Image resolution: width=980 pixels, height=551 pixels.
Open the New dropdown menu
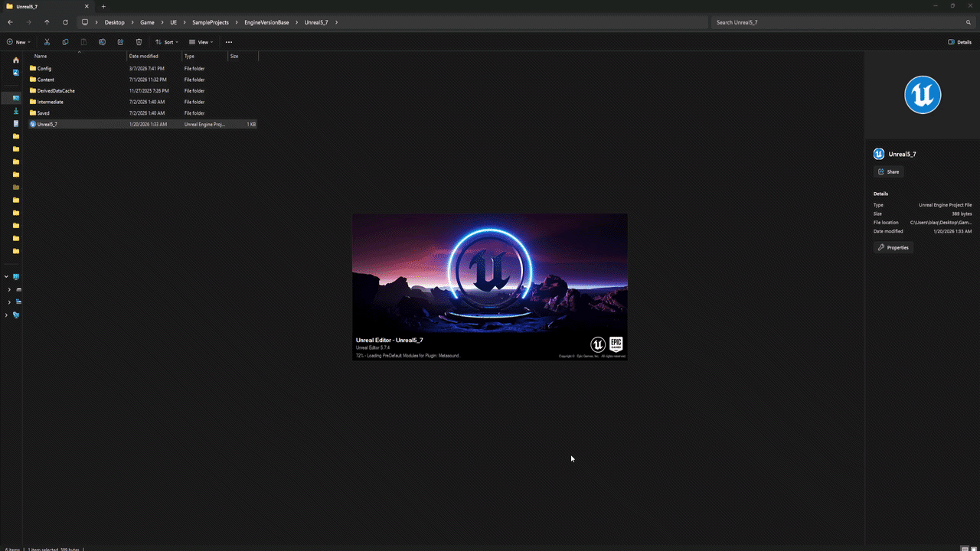coord(19,42)
